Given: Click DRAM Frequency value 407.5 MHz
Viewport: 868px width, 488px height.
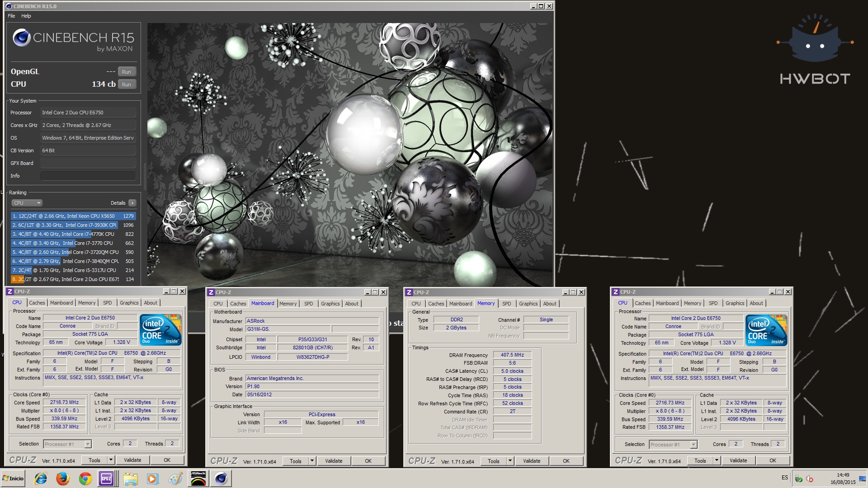Looking at the screenshot, I should [512, 355].
